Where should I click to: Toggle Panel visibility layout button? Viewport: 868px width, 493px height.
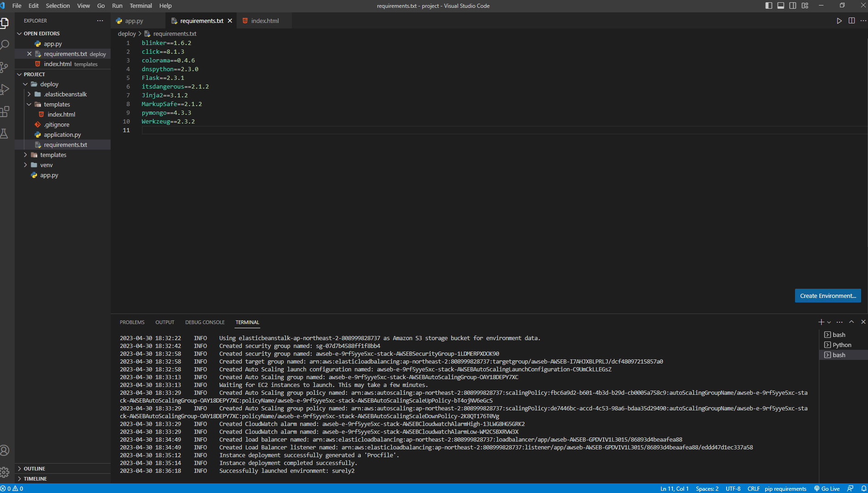point(781,6)
